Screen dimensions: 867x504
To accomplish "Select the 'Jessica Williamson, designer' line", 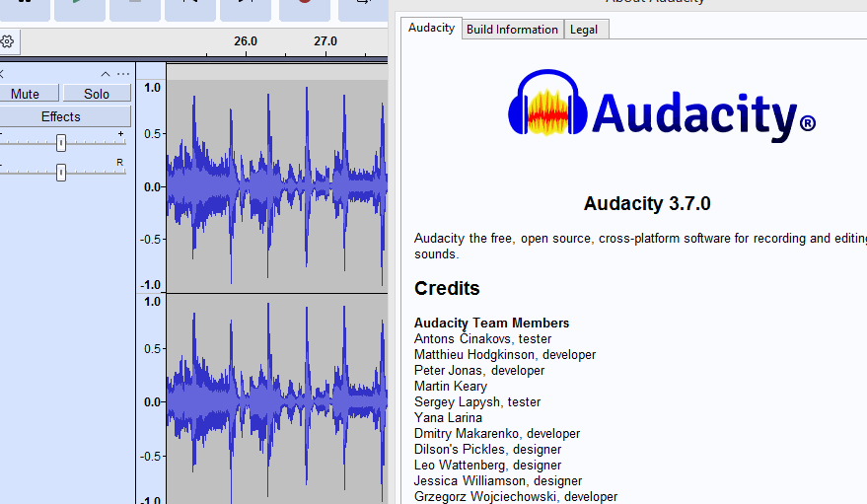I will click(x=498, y=480).
